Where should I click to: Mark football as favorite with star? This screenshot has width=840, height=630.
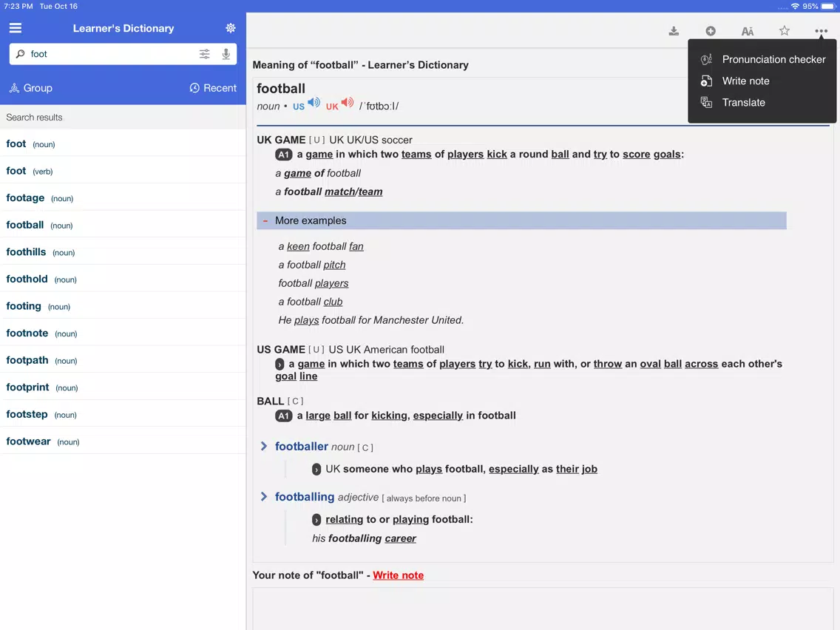[785, 30]
